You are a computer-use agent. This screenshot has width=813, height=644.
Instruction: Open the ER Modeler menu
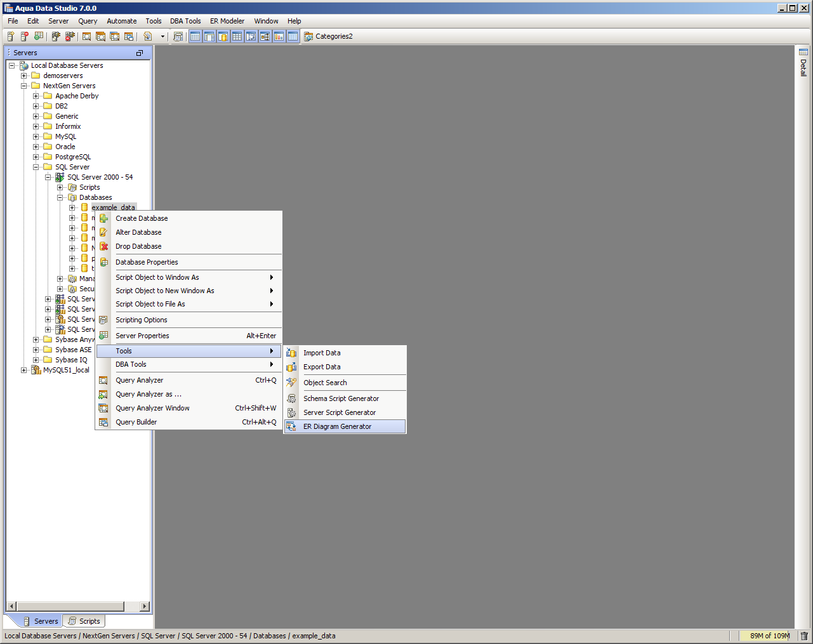point(227,21)
